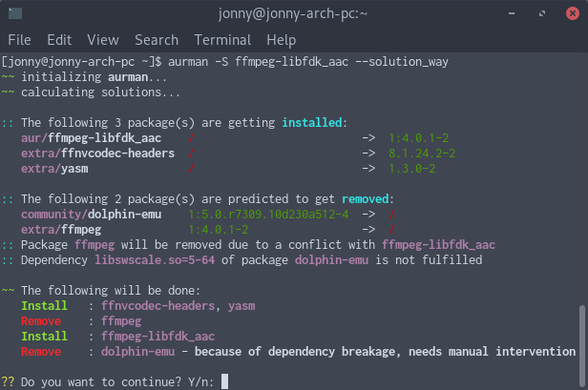Click the cursor after 'Y/n:' prompt

coord(224,381)
